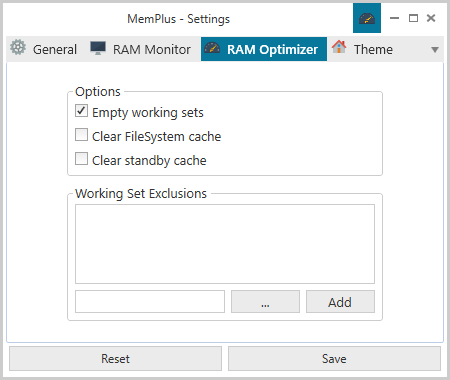Click the house icon of Theme tab
The height and width of the screenshot is (380, 450).
point(339,47)
